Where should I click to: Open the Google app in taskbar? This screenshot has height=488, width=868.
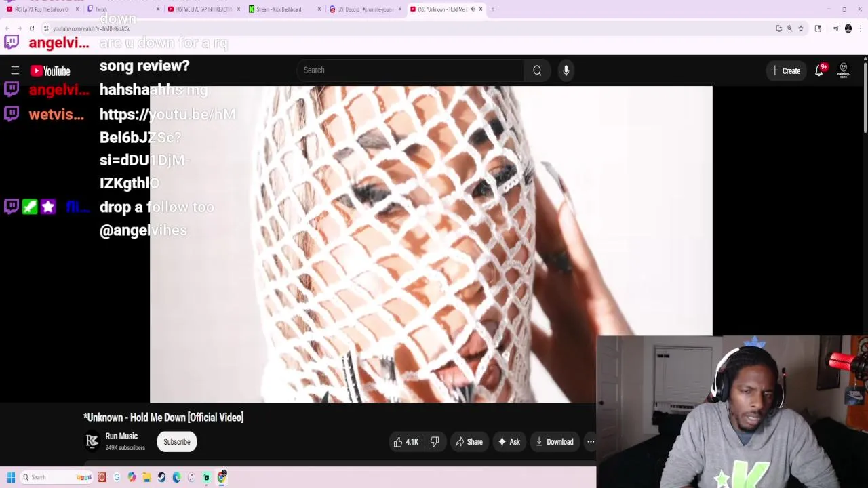click(x=117, y=477)
